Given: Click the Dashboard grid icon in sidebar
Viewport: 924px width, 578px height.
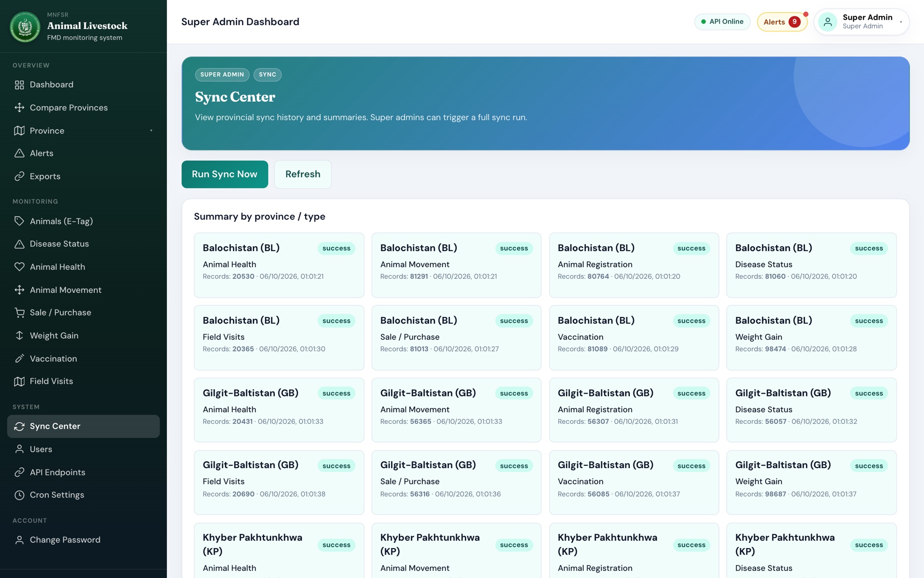Looking at the screenshot, I should point(19,85).
